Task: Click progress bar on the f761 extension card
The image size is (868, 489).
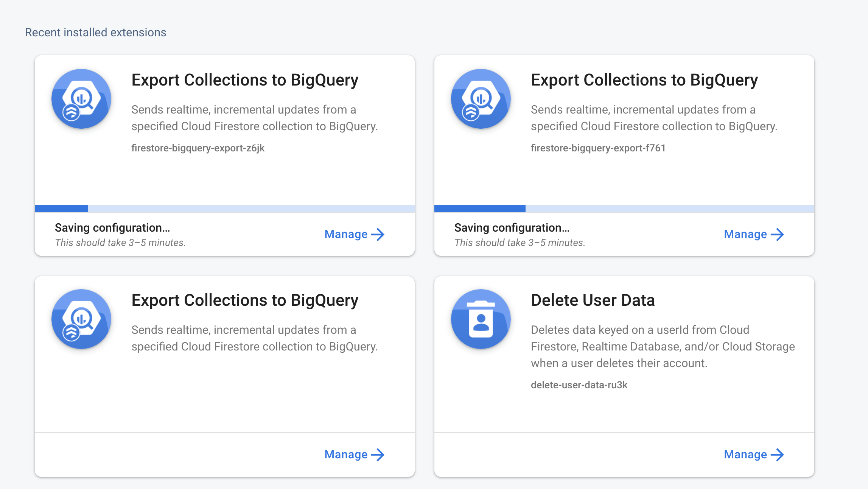Action: coord(624,209)
